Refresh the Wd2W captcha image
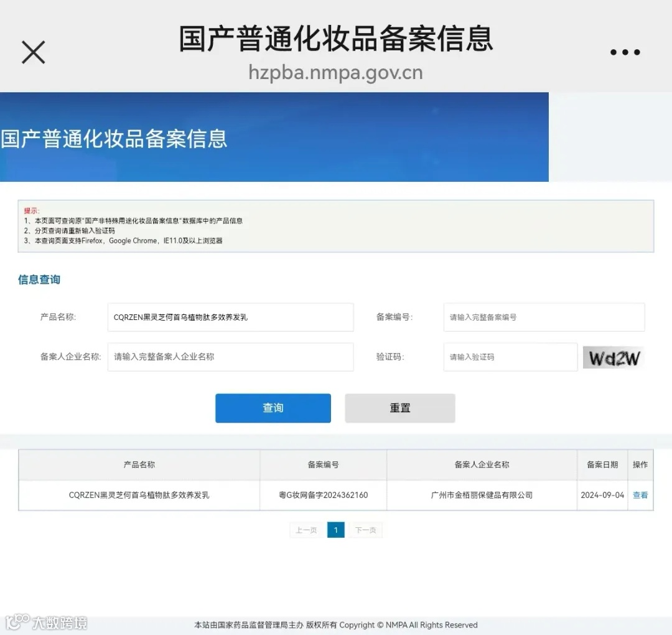The width and height of the screenshot is (672, 635). click(614, 357)
